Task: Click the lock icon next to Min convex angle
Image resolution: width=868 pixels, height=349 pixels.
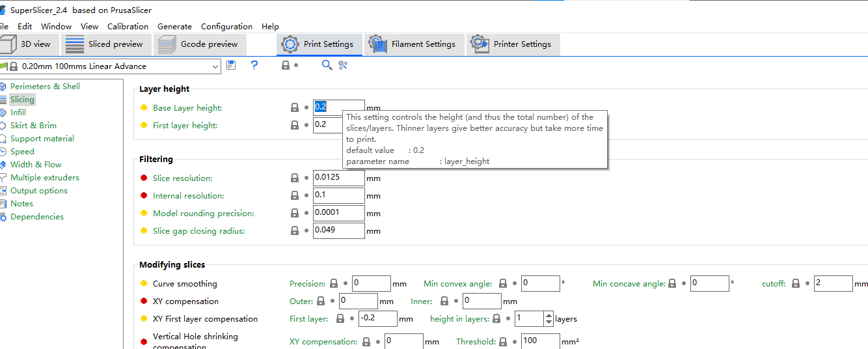Action: 503,283
